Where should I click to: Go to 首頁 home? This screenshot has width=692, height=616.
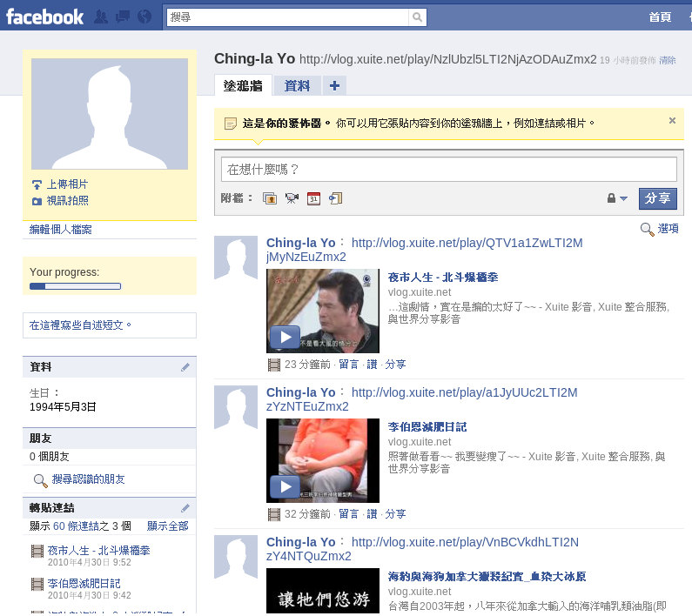point(660,17)
